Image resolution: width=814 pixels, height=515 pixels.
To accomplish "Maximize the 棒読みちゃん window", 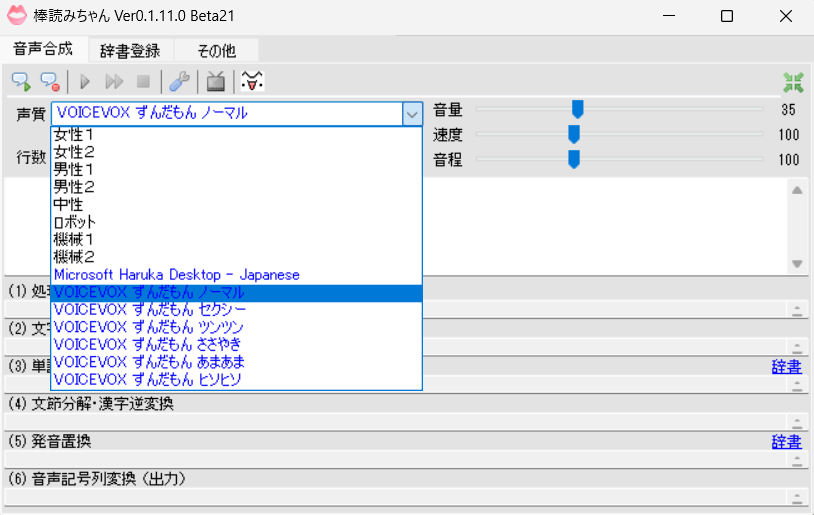I will coord(727,16).
